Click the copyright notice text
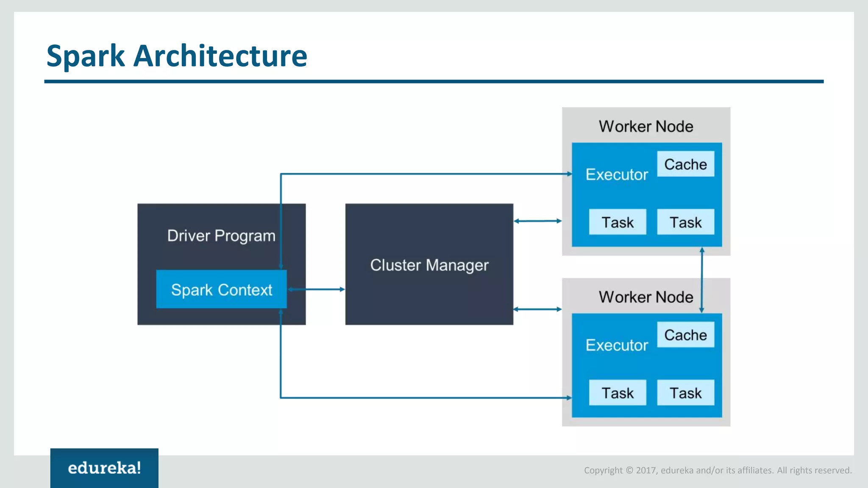The height and width of the screenshot is (488, 868). [x=718, y=470]
